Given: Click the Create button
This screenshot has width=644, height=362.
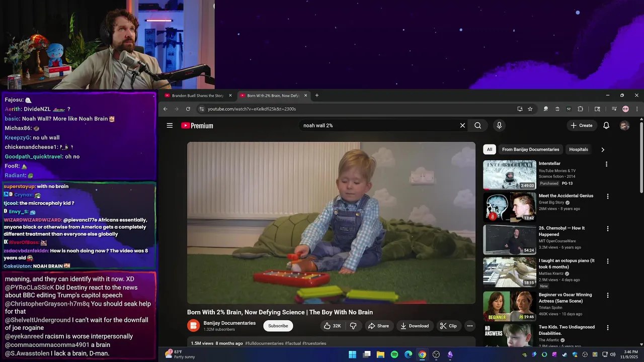Looking at the screenshot, I should (582, 126).
